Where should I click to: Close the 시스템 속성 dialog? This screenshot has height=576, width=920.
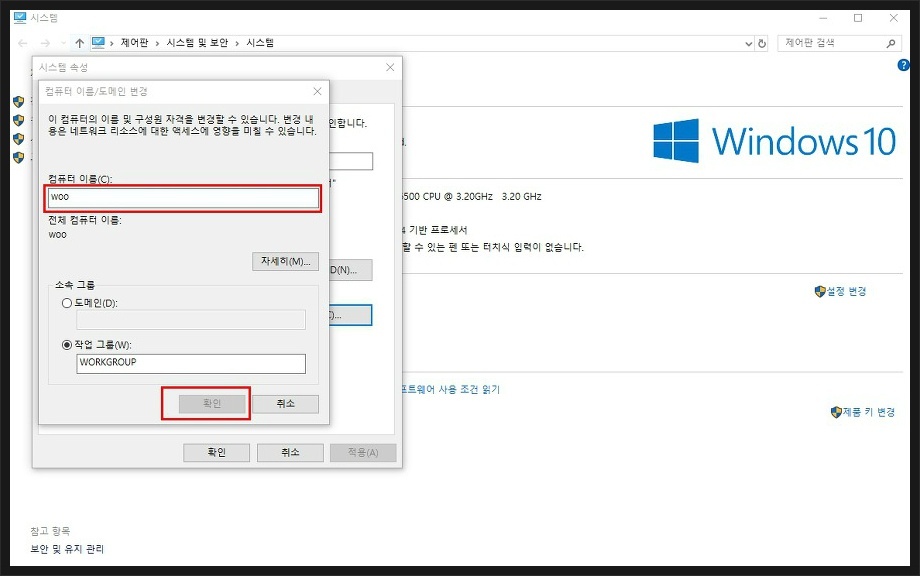390,67
